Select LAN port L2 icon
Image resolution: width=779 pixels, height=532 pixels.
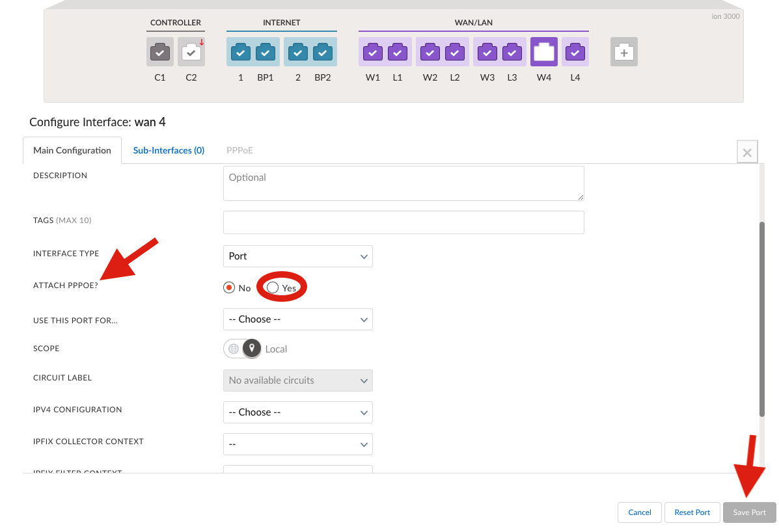(x=455, y=52)
